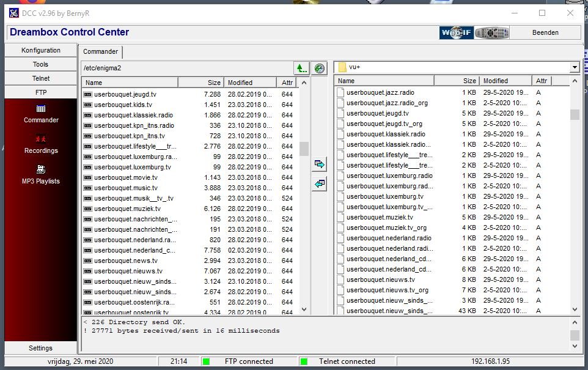This screenshot has width=588, height=370.
Task: Click the green FTP connected indicator
Action: (206, 361)
